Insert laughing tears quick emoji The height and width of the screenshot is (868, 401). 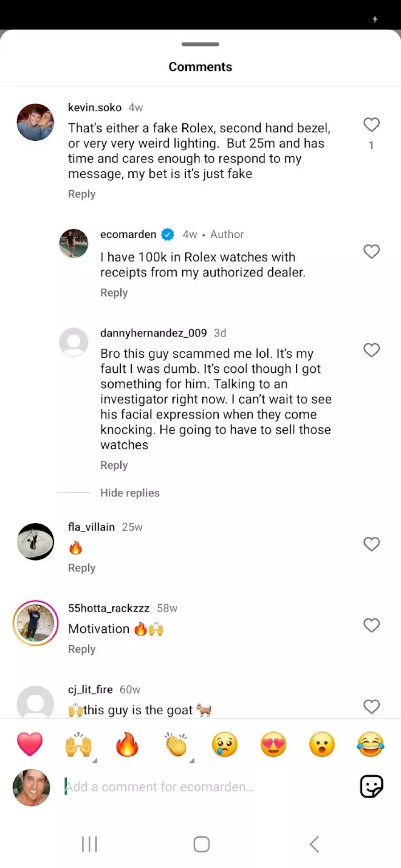(x=370, y=744)
